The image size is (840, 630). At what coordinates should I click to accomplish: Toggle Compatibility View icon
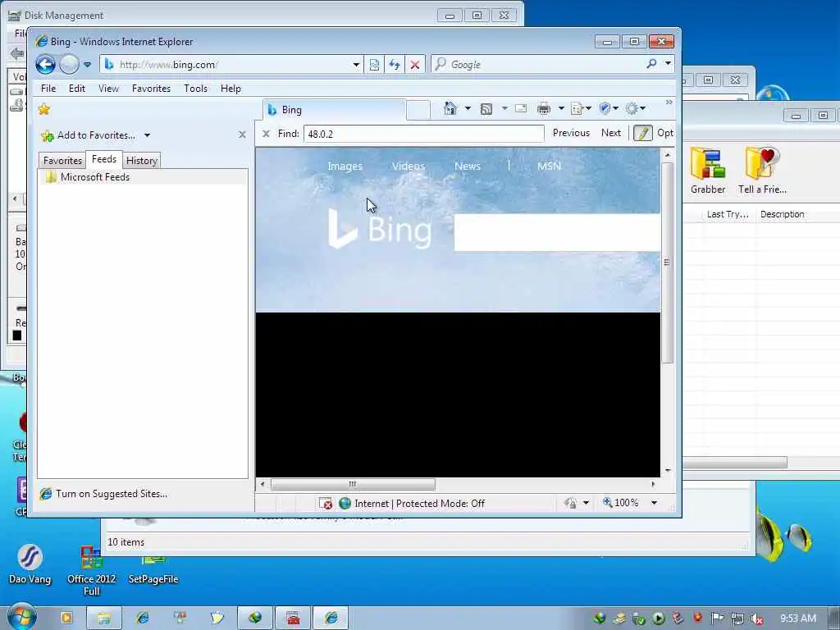tap(374, 65)
